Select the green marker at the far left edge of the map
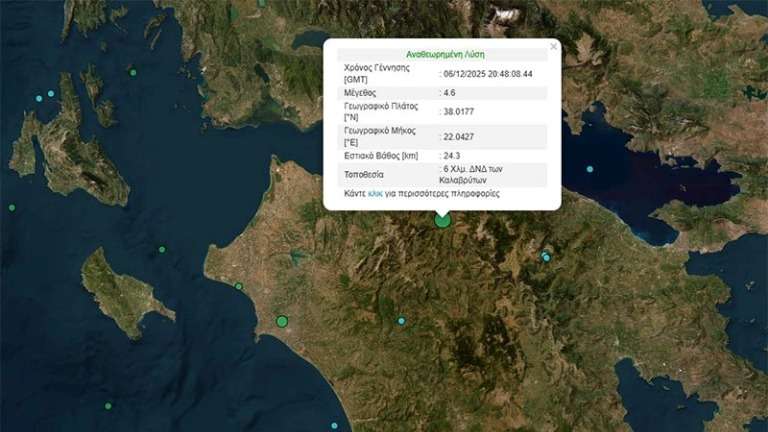Viewport: 768px width, 432px height. point(12,208)
